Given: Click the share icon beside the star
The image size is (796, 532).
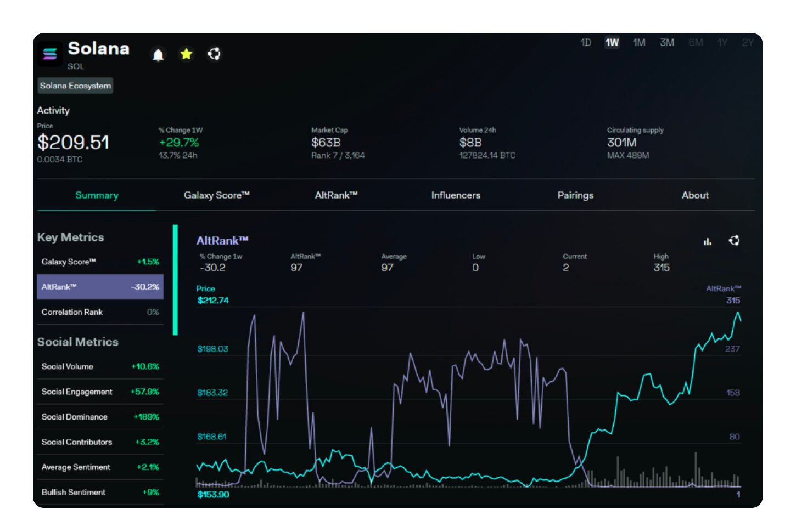Looking at the screenshot, I should tap(214, 54).
